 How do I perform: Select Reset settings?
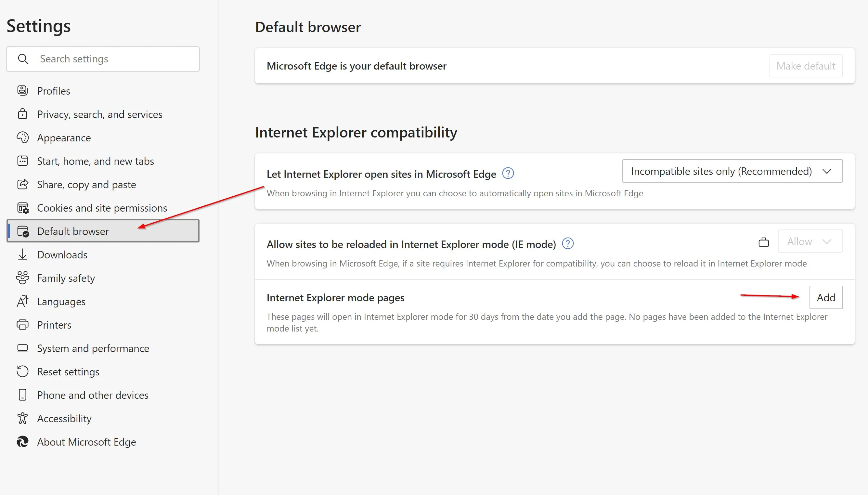click(103, 372)
